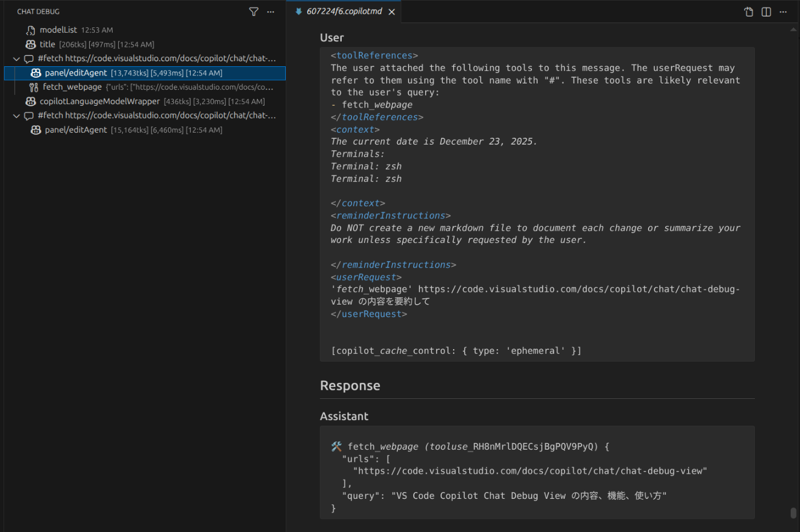Open the editor's more actions ellipsis menu
Image resolution: width=800 pixels, height=532 pixels.
click(x=783, y=12)
